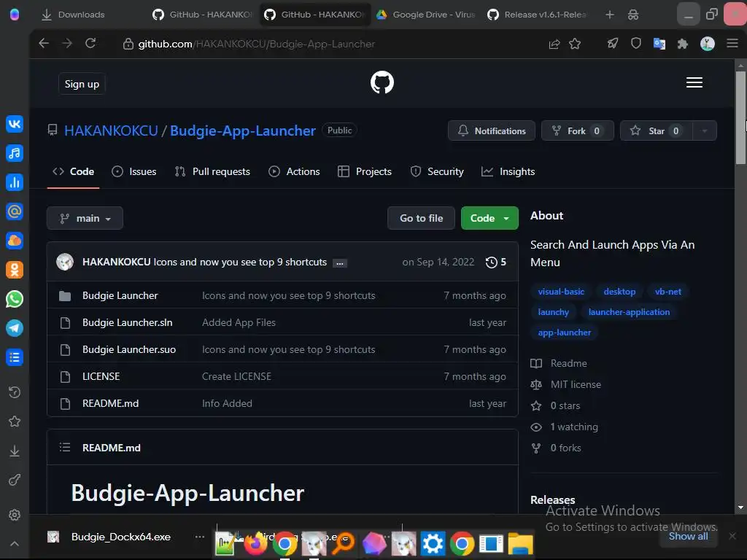Open the browser profile avatar
Viewport: 747px width, 560px height.
click(708, 44)
